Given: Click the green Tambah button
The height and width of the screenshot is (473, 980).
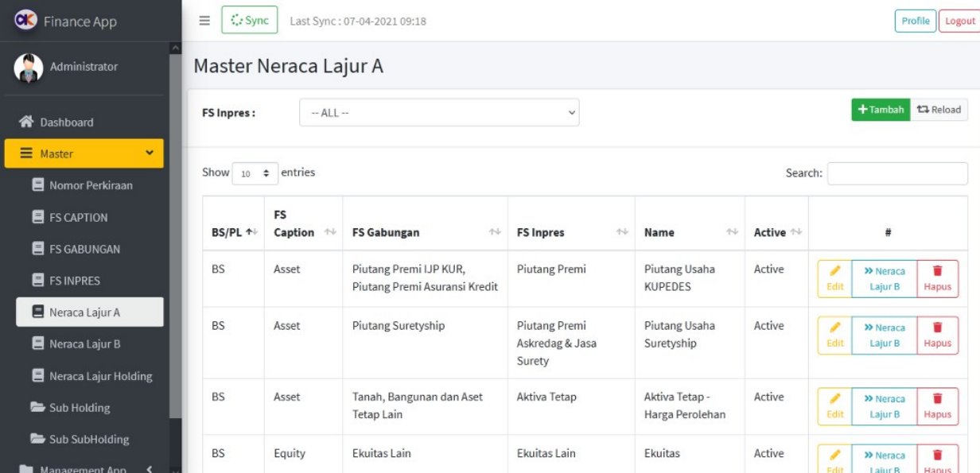Looking at the screenshot, I should point(880,110).
